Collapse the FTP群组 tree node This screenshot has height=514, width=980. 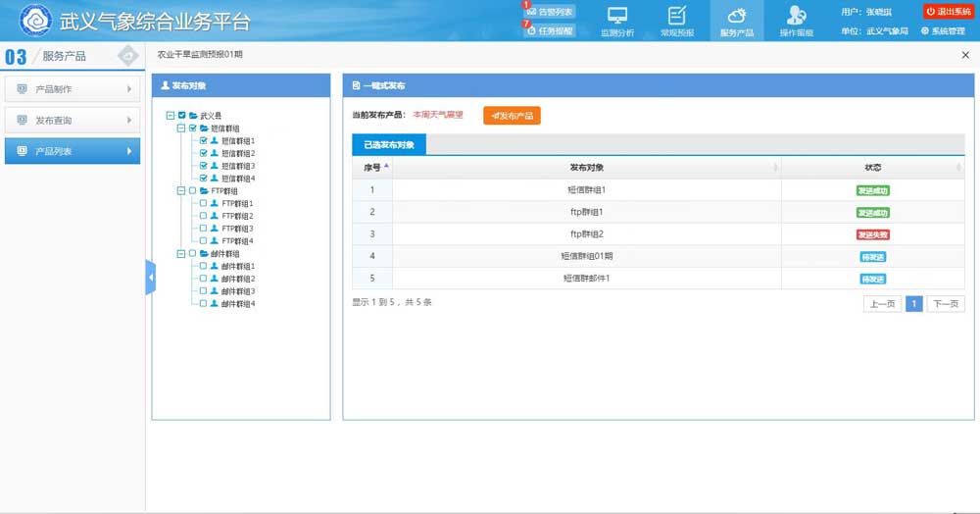(181, 191)
